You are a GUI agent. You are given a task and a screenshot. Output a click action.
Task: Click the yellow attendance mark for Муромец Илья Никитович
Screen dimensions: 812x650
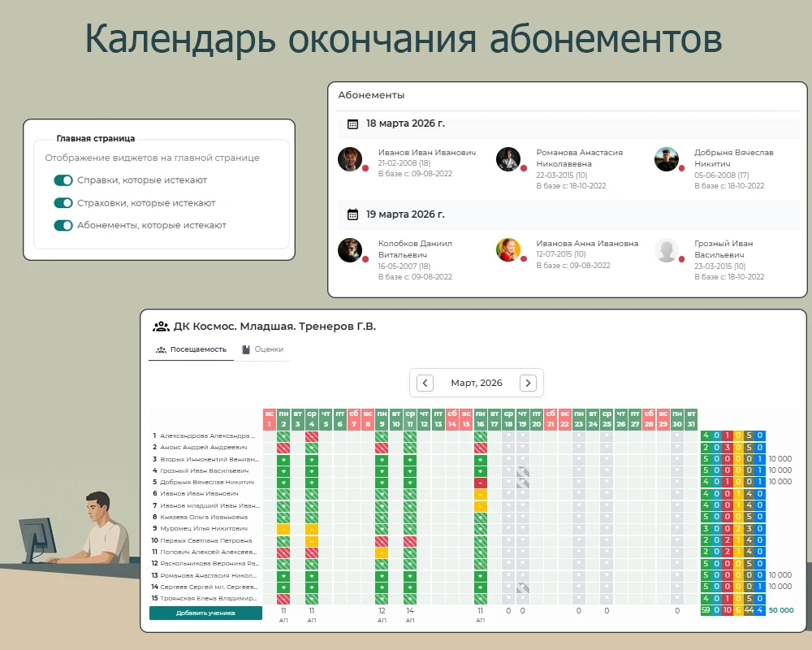(283, 527)
